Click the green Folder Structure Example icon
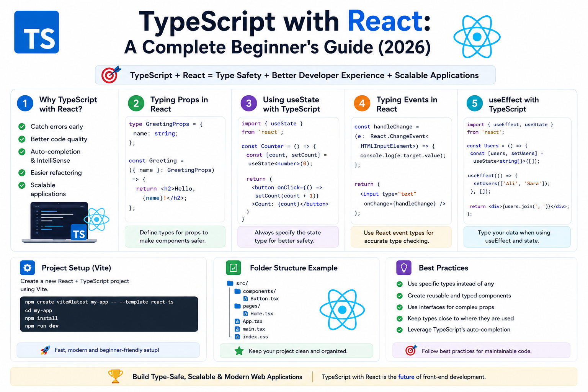Screen dimensions: 588x392 (234, 268)
